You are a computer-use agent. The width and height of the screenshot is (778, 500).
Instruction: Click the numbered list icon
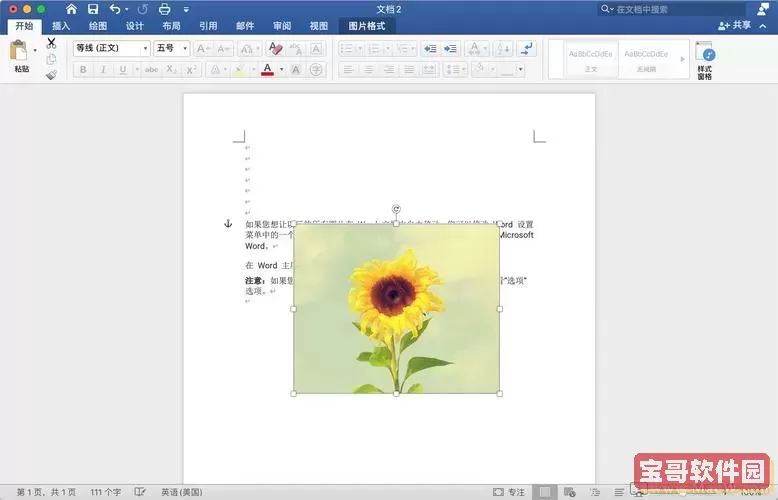pyautogui.click(x=374, y=49)
